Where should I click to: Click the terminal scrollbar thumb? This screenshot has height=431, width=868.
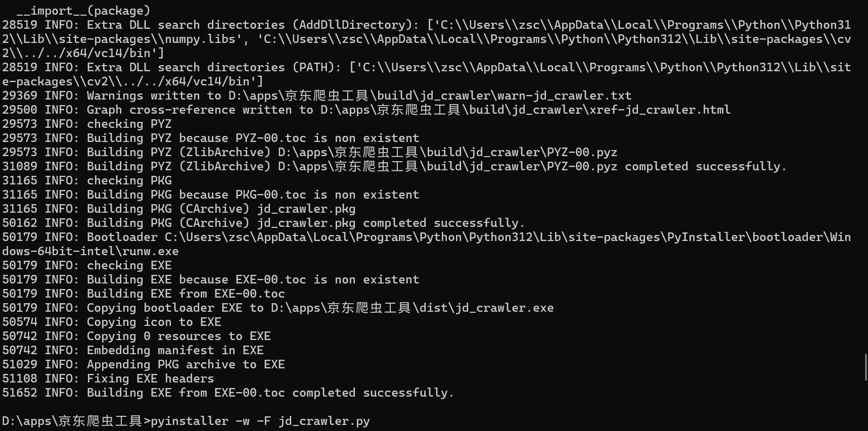[866, 367]
